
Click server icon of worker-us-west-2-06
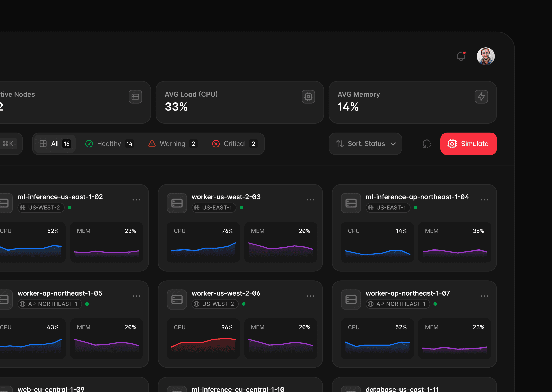pyautogui.click(x=177, y=299)
